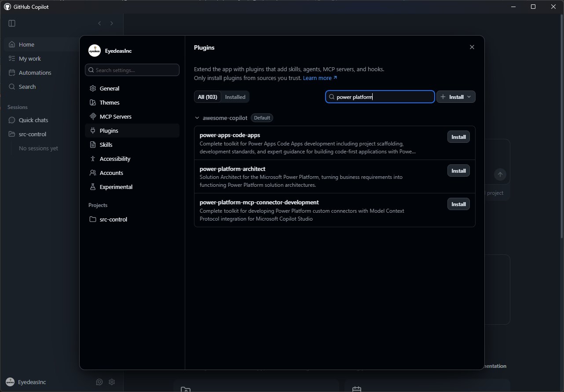Close the Plugins settings dialog
564x392 pixels.
[x=472, y=47]
